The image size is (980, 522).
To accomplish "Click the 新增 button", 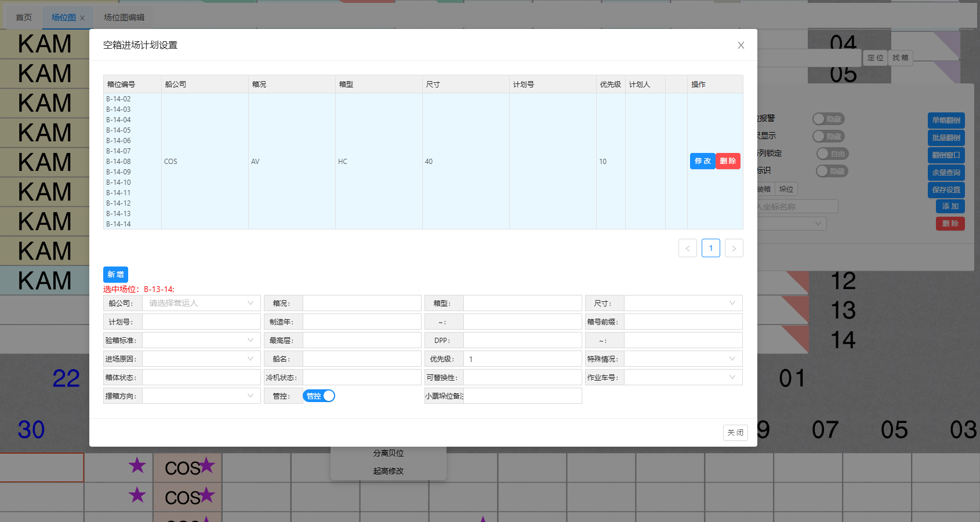I will (115, 274).
